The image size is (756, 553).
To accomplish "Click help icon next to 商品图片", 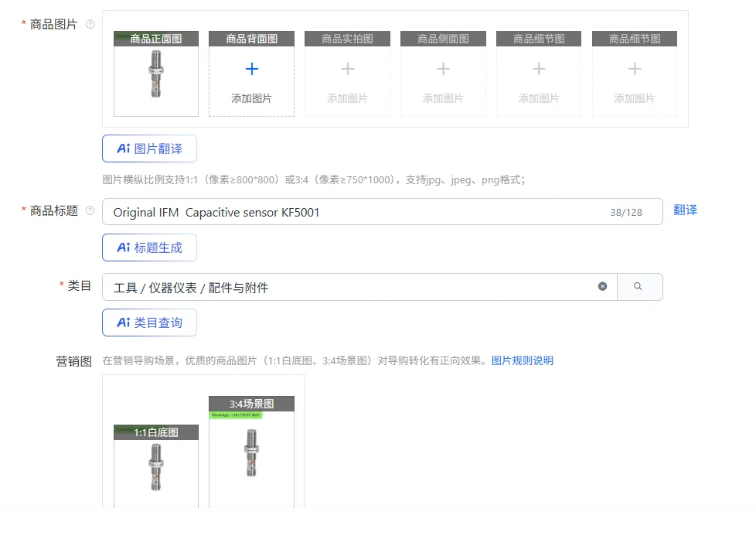I will 90,24.
